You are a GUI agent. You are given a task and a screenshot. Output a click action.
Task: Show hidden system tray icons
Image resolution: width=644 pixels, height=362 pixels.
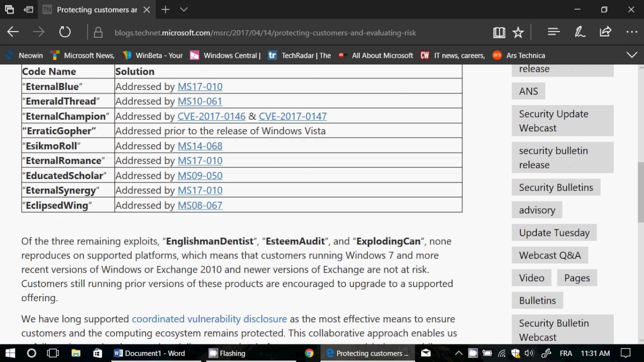click(x=459, y=353)
